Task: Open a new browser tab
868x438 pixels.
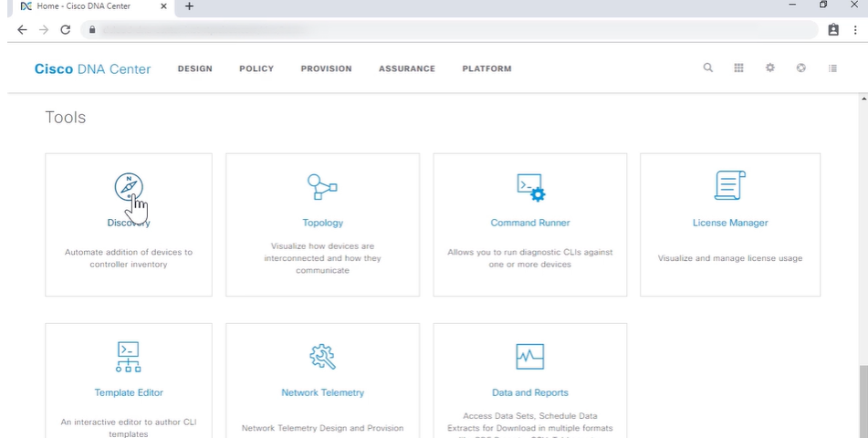Action: coord(189,6)
